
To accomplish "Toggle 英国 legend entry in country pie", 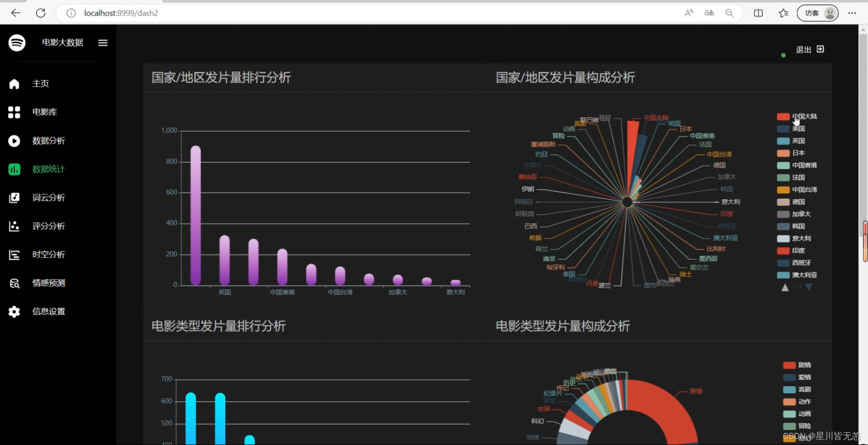I will tap(791, 141).
